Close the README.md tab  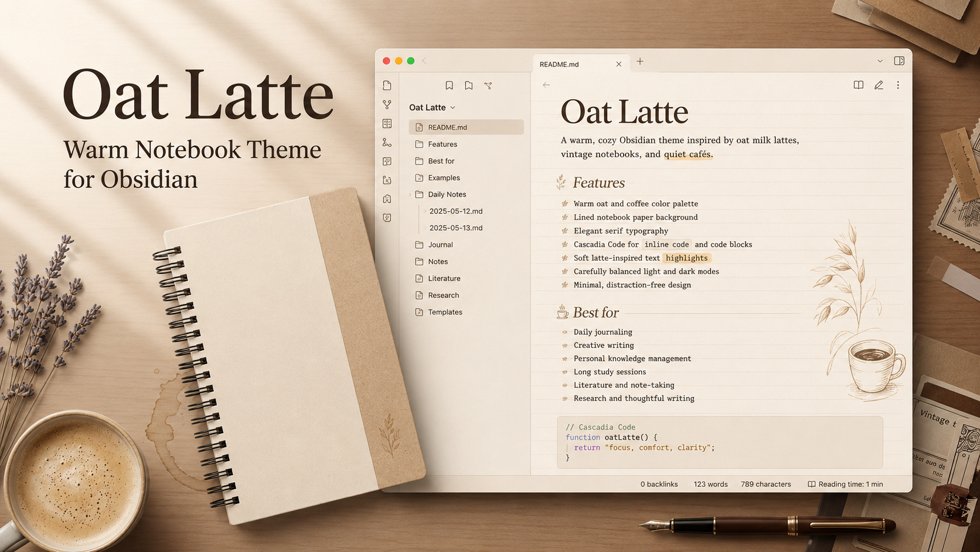(x=619, y=64)
